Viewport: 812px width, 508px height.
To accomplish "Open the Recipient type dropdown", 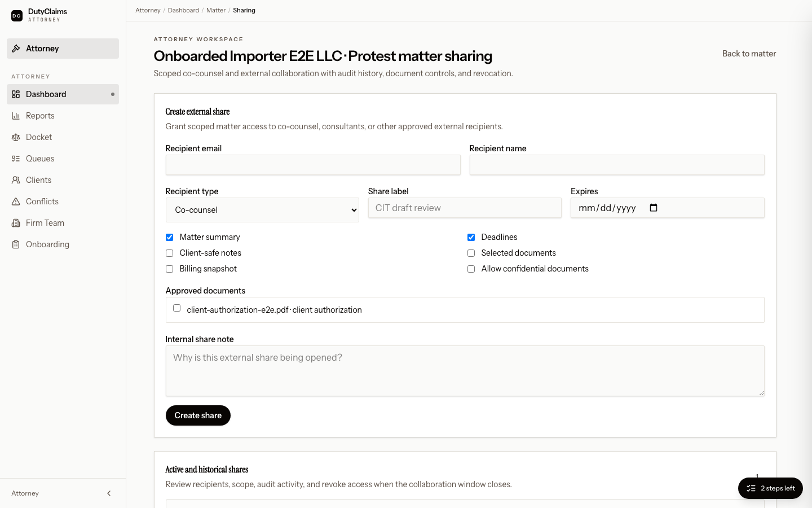I will 262,210.
